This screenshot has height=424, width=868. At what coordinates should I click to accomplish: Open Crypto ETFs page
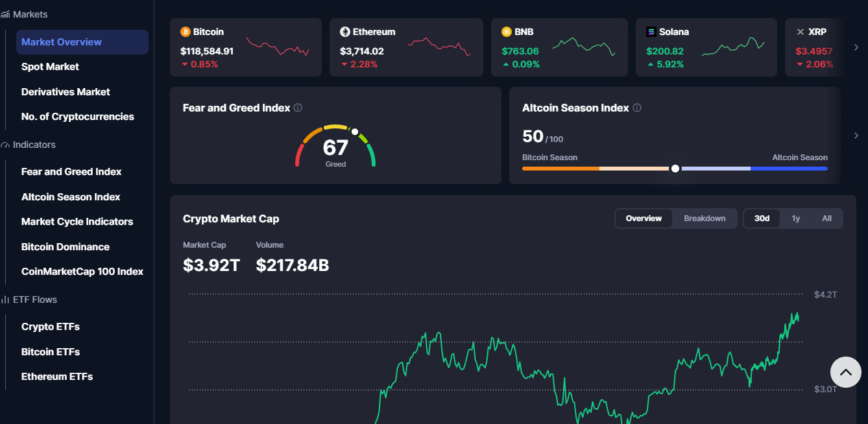51,327
